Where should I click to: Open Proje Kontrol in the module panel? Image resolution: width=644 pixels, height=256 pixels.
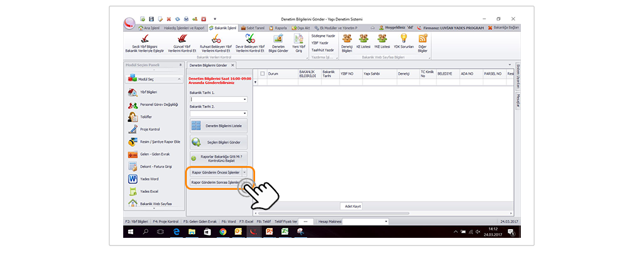click(x=149, y=129)
